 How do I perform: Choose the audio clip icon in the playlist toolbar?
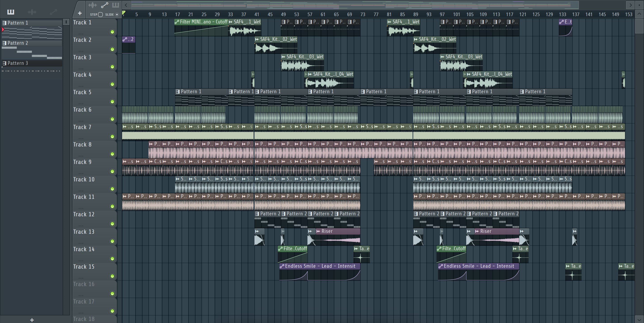92,5
